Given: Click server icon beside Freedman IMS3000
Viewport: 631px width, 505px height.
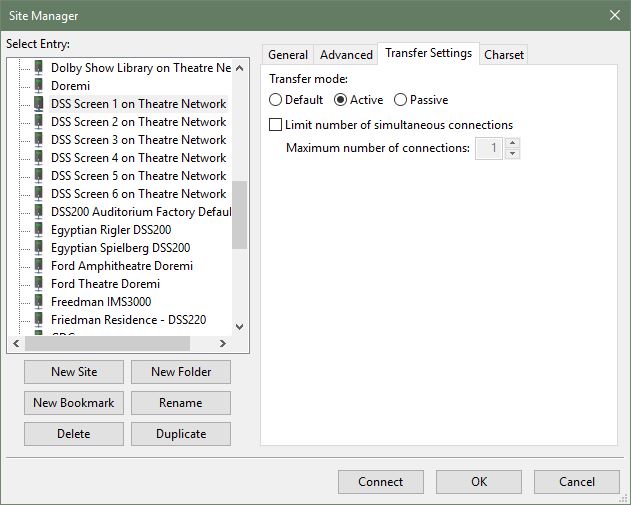Looking at the screenshot, I should tap(39, 301).
